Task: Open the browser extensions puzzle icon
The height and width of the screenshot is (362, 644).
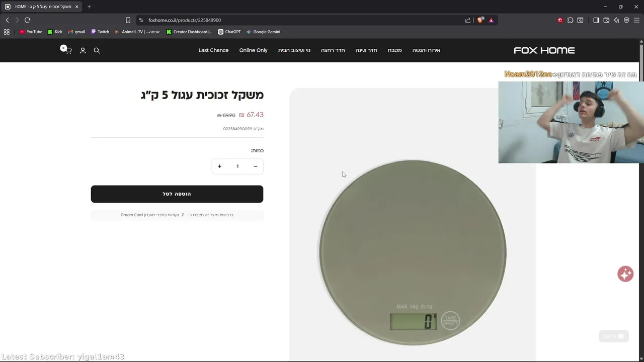Action: tap(570, 20)
